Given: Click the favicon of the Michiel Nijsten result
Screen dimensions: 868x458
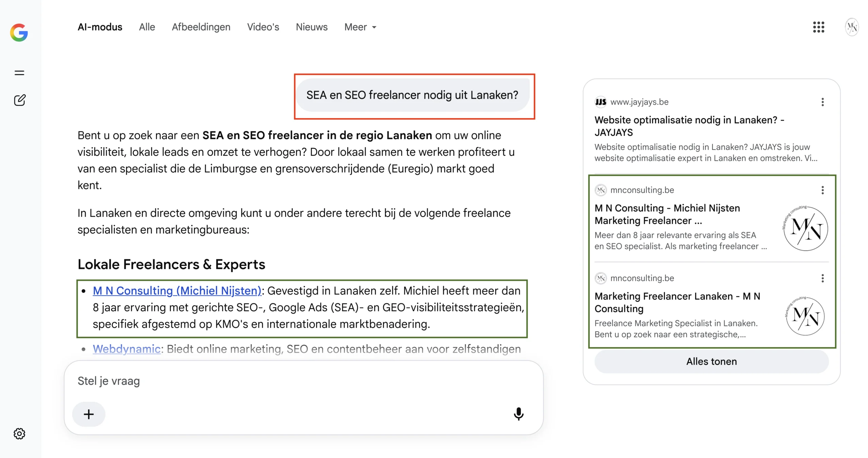Looking at the screenshot, I should click(x=600, y=190).
